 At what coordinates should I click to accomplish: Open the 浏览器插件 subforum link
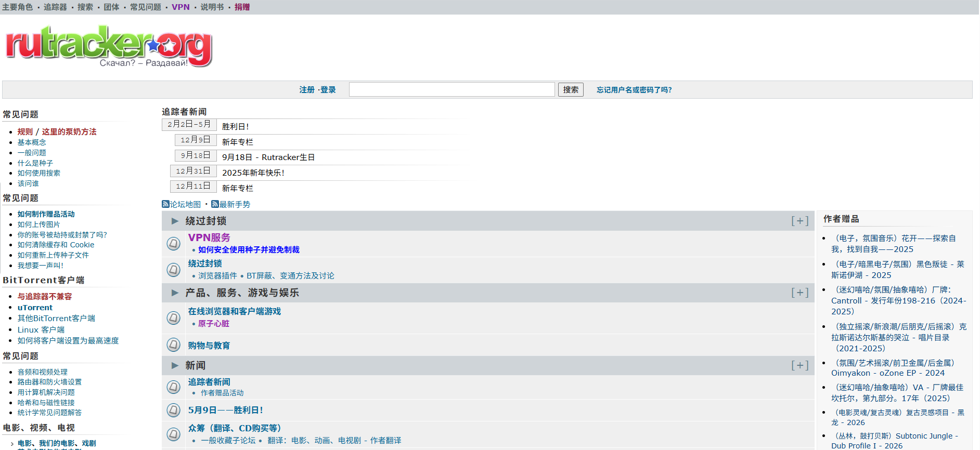(x=217, y=275)
